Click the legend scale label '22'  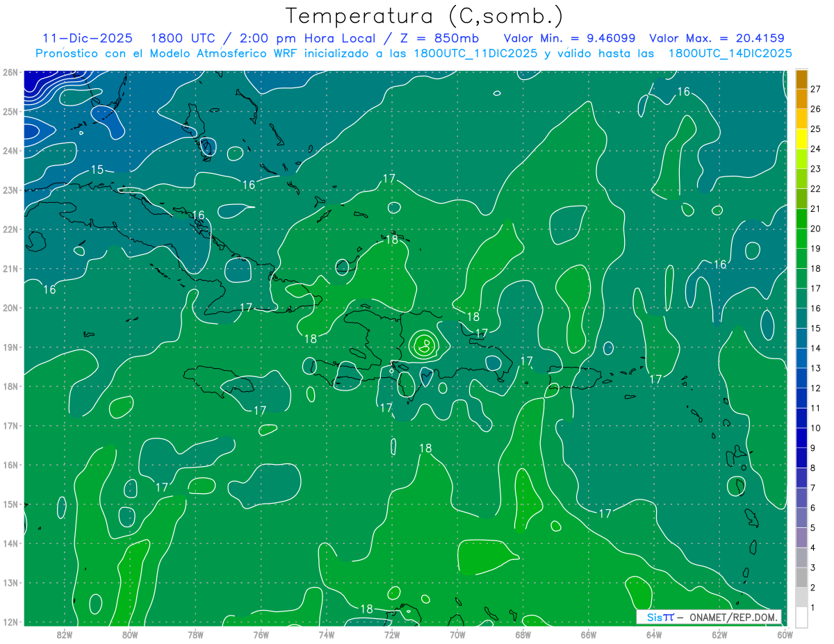[x=815, y=188]
